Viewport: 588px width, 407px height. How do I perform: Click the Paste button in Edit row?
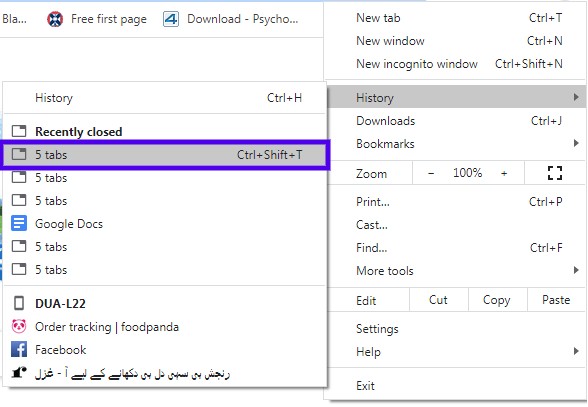tap(556, 300)
